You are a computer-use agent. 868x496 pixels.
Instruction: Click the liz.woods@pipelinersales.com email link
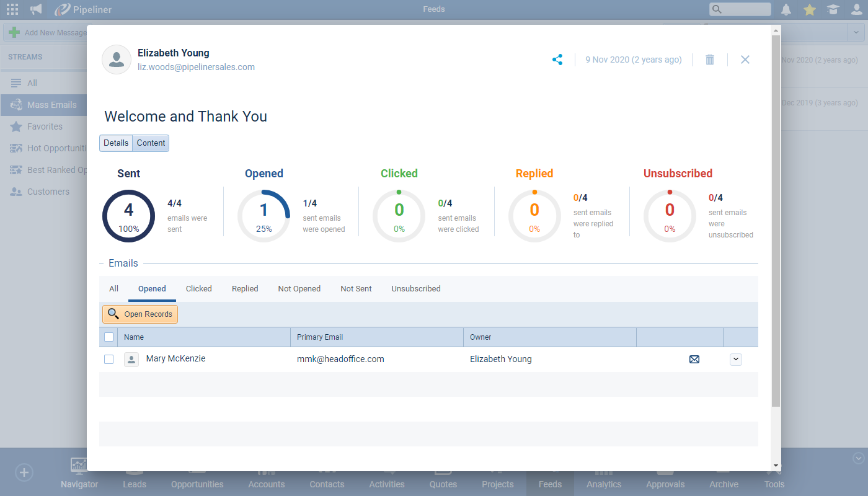tap(196, 67)
